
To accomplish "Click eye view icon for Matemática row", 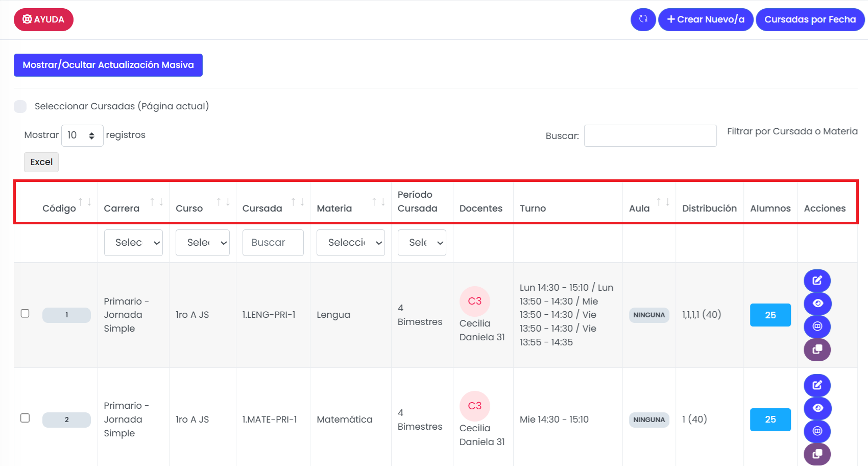I will (x=817, y=408).
